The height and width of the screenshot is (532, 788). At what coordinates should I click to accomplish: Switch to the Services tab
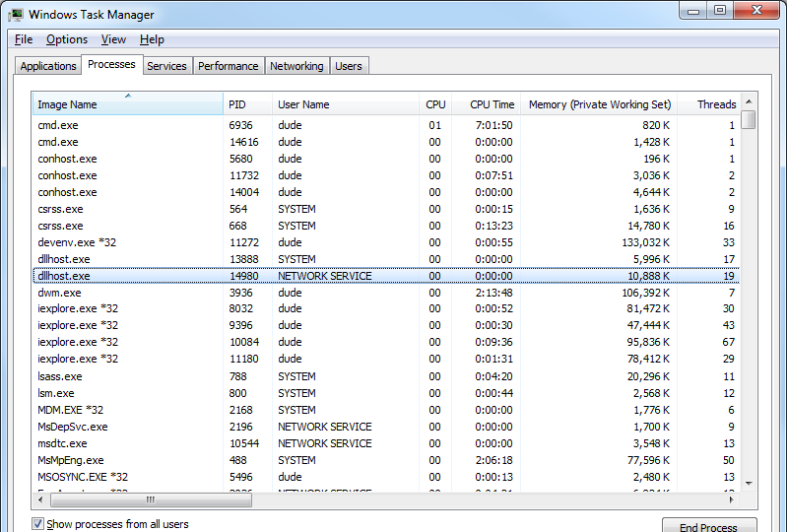pyautogui.click(x=166, y=66)
